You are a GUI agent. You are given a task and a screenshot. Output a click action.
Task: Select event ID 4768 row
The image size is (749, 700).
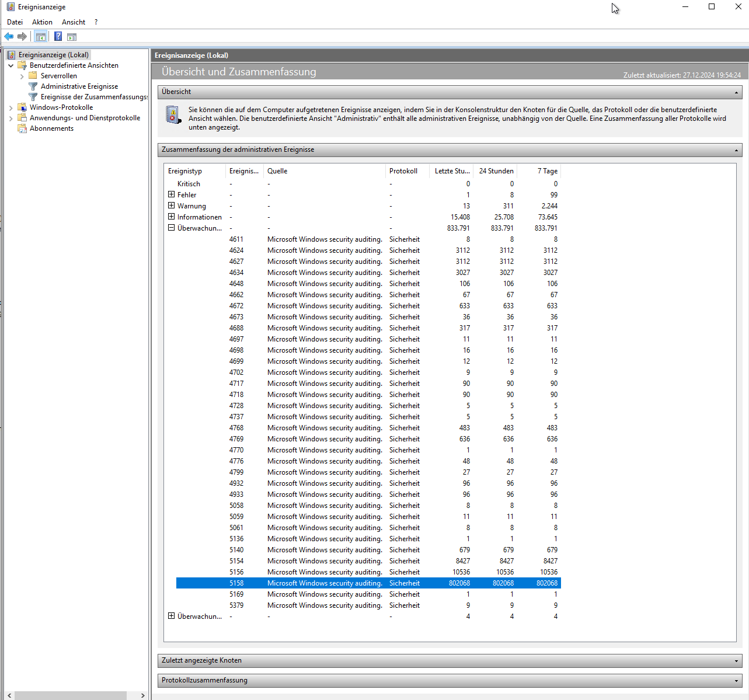368,427
